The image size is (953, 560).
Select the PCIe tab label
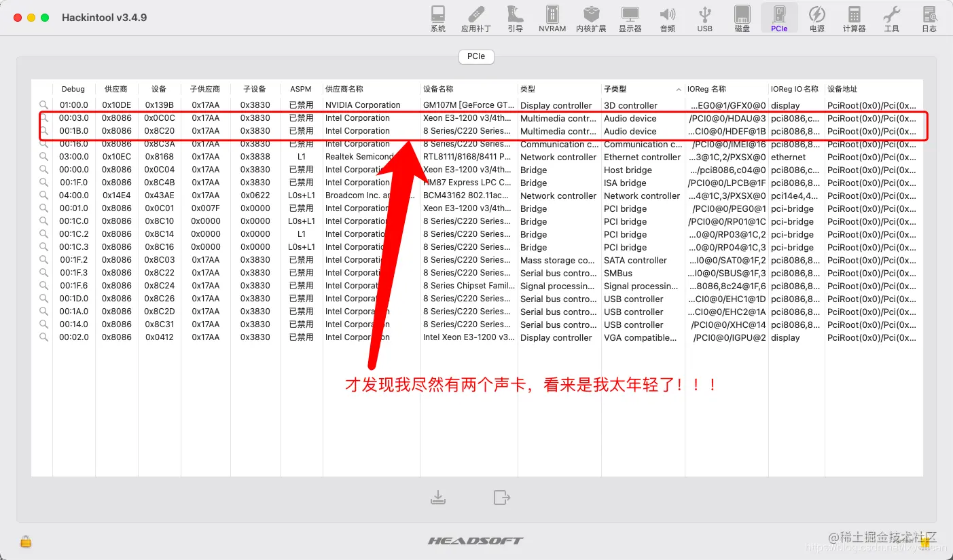pos(476,56)
